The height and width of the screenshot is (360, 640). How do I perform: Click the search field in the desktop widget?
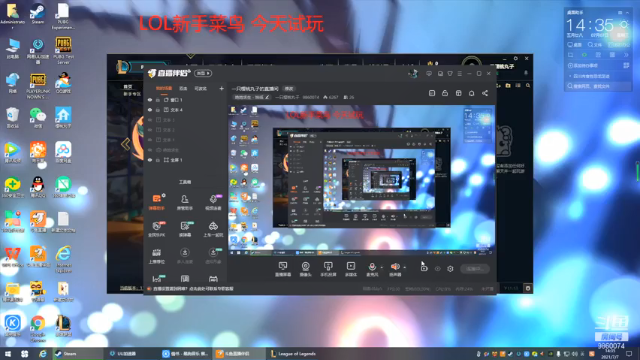[x=599, y=86]
